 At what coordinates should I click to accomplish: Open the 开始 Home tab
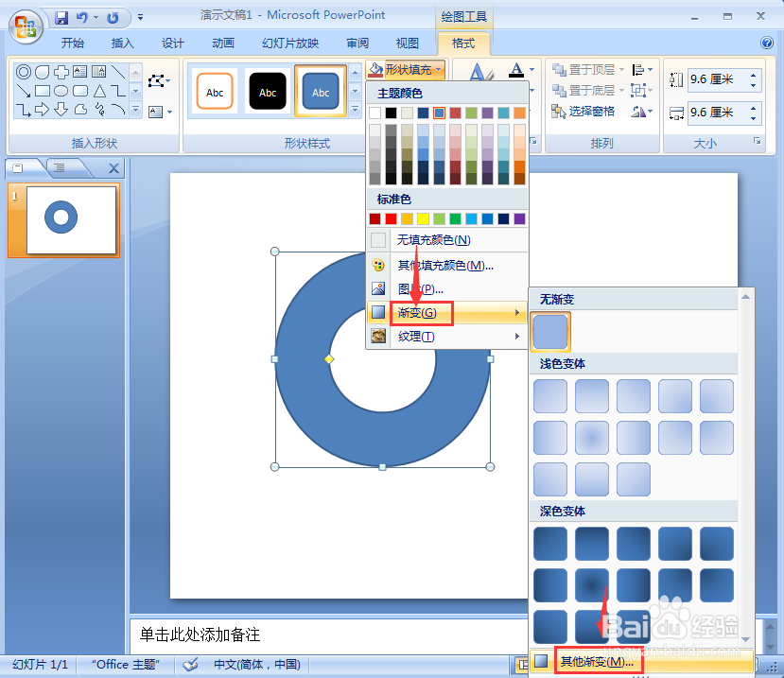pos(73,43)
